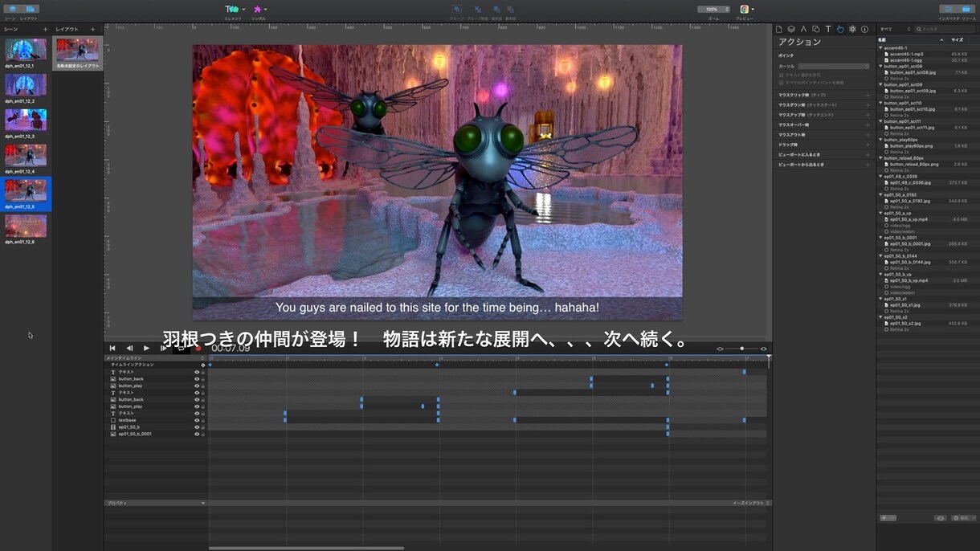Collapse the button_ep01_sct10 resource group
Viewport: 980px width, 551px height.
click(x=881, y=103)
